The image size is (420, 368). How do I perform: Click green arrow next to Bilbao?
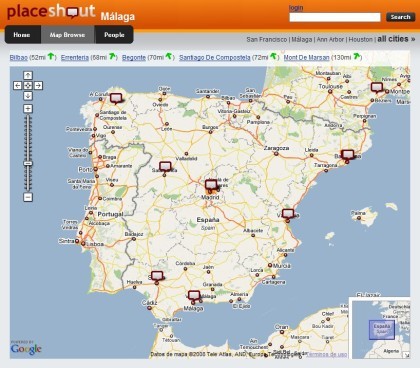coord(51,56)
